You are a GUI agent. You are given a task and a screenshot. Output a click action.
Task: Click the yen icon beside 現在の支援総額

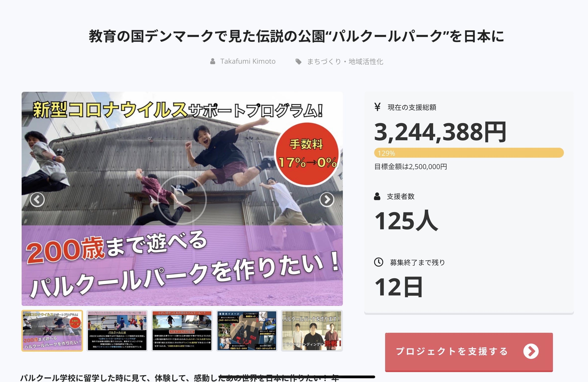click(377, 107)
